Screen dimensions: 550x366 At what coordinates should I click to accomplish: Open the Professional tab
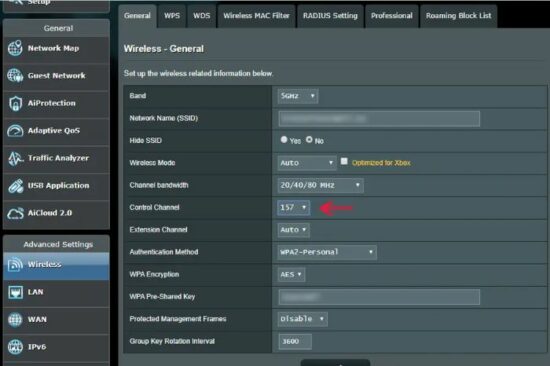click(391, 16)
